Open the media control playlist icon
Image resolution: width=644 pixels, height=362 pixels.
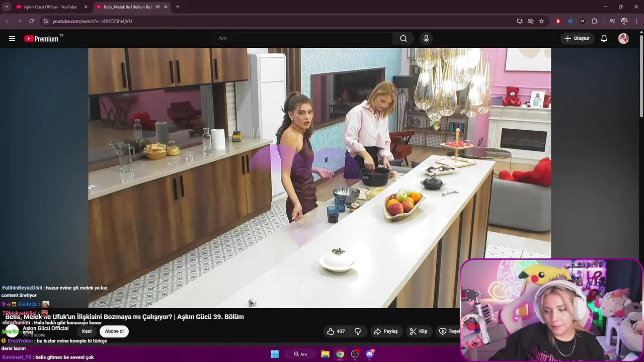612,21
